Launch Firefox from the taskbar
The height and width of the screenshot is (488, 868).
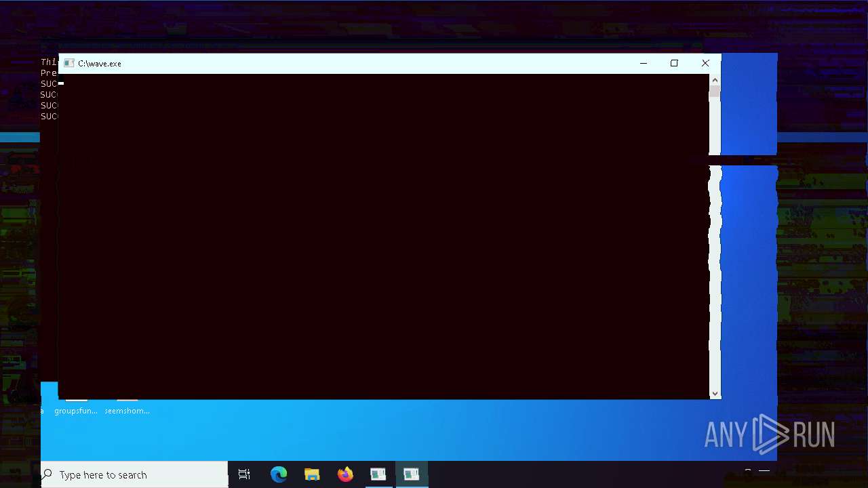click(345, 474)
